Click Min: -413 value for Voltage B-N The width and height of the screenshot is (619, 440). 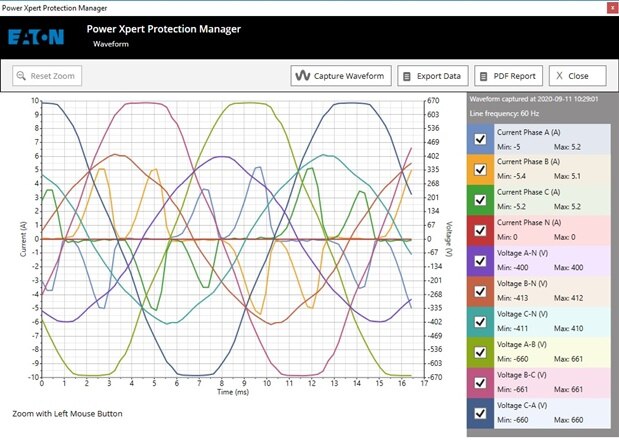pyautogui.click(x=512, y=298)
